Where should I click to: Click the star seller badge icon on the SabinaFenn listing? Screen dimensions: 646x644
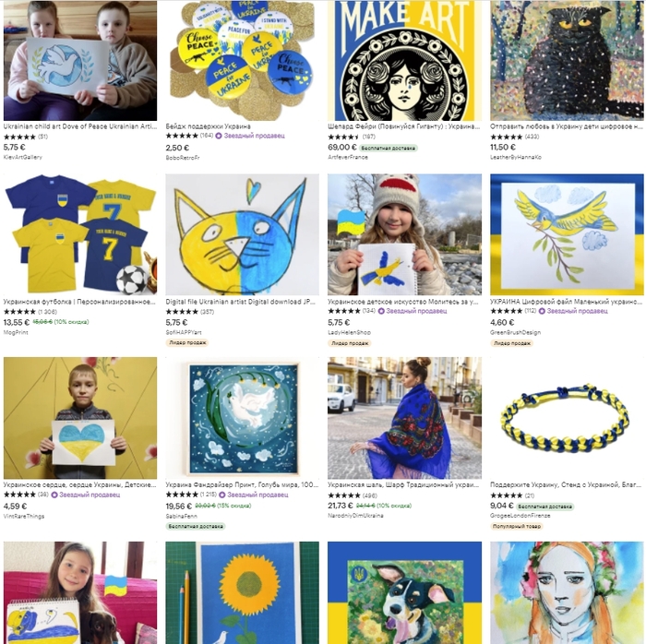(x=222, y=495)
